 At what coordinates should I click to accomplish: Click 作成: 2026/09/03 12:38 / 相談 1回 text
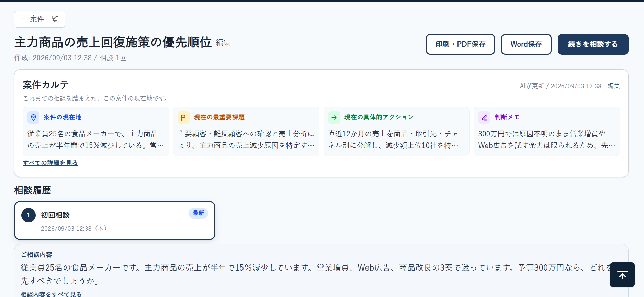click(70, 58)
